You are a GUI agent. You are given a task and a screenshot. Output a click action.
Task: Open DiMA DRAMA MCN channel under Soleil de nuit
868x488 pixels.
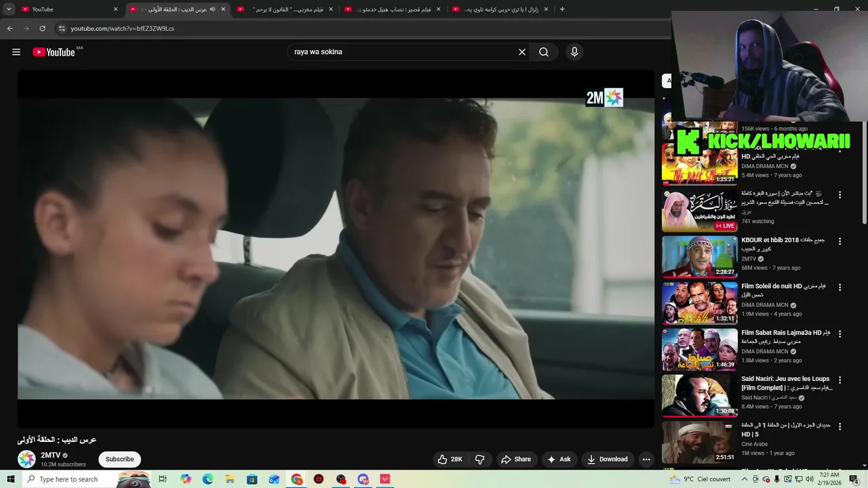(x=765, y=305)
